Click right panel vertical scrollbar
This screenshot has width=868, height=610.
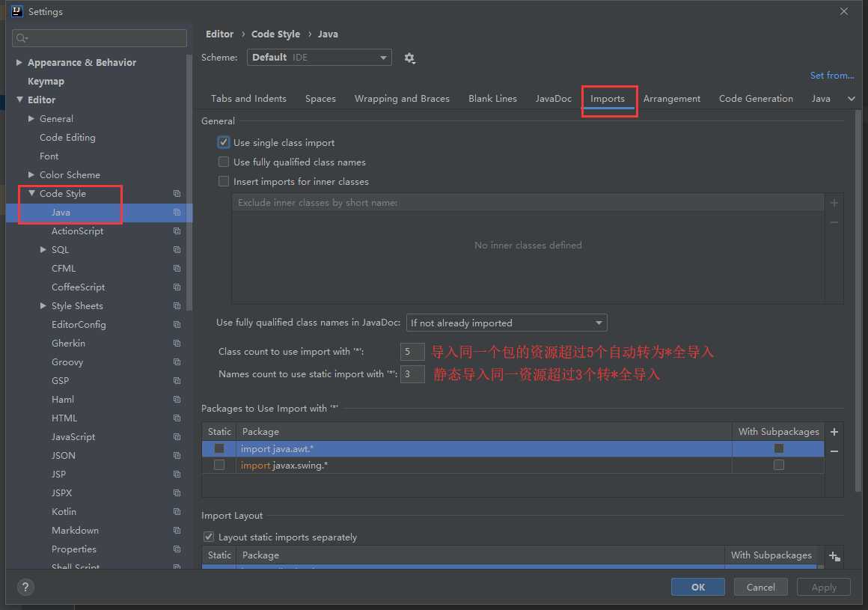[x=858, y=301]
